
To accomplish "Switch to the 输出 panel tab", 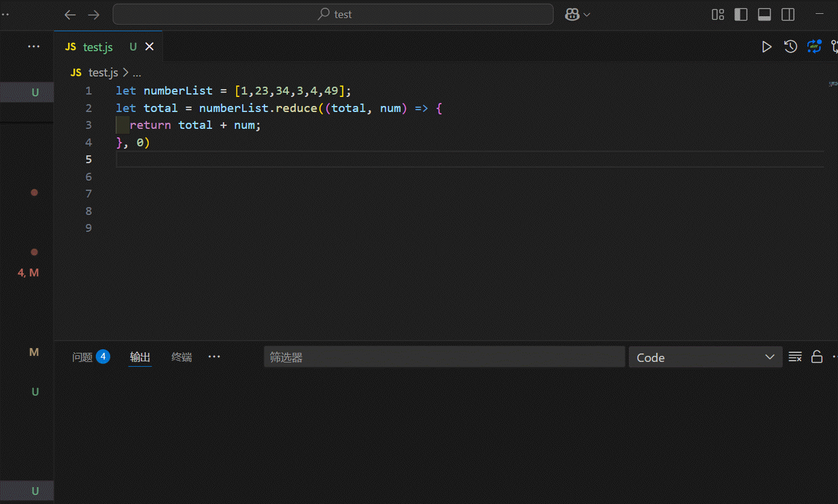I will click(140, 357).
